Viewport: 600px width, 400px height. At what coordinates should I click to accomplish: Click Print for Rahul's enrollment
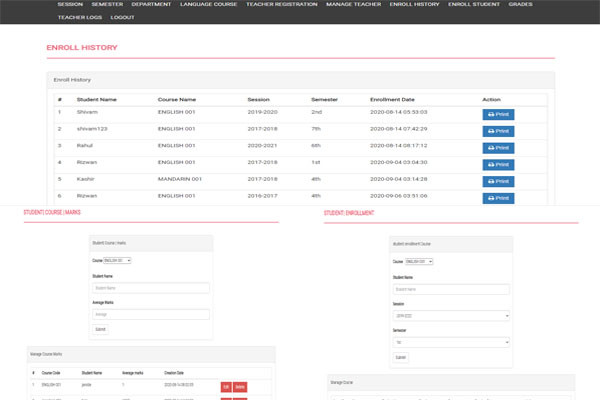point(498,148)
